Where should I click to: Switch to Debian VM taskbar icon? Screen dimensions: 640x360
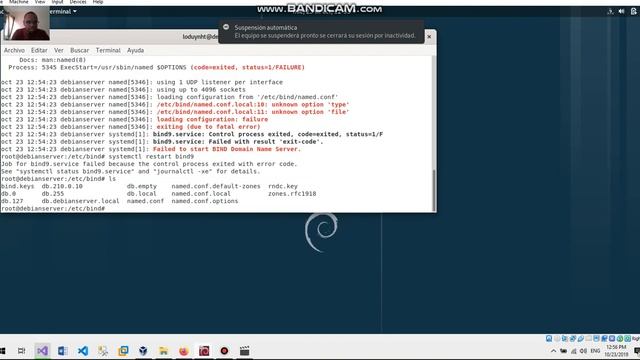click(x=204, y=351)
